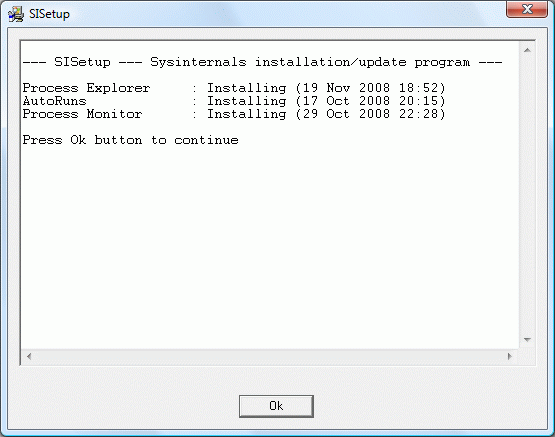The image size is (555, 437).
Task: Click the 19 Nov 2008 18:52 timestamp
Action: pyautogui.click(x=371, y=88)
